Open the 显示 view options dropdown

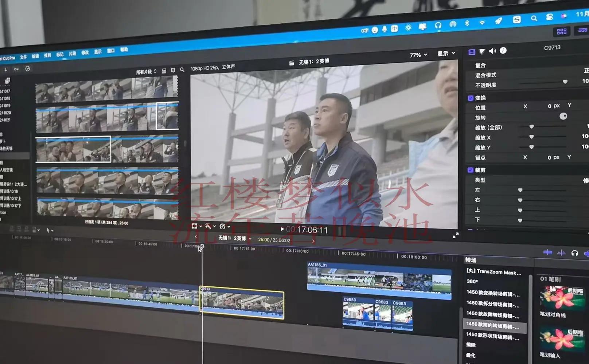pos(446,54)
